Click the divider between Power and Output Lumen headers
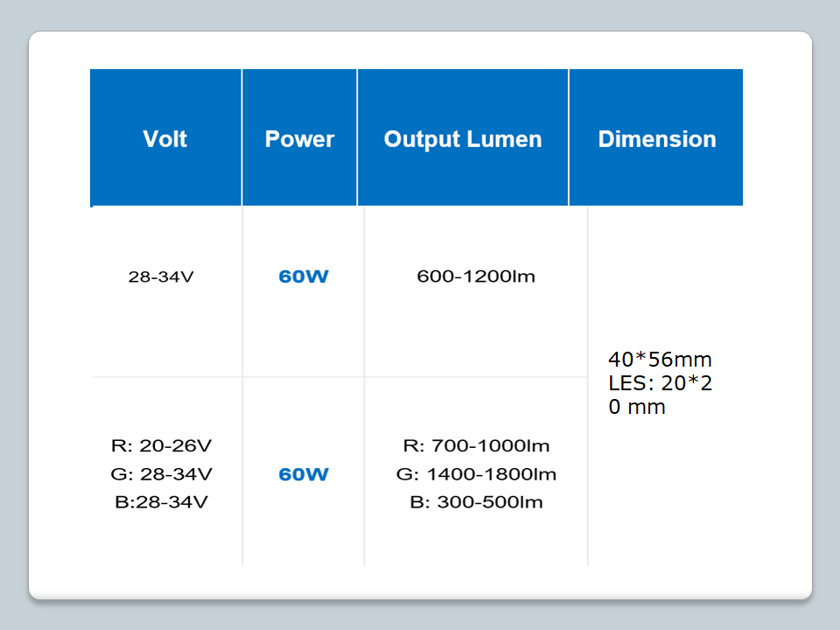The width and height of the screenshot is (840, 630). (x=357, y=137)
